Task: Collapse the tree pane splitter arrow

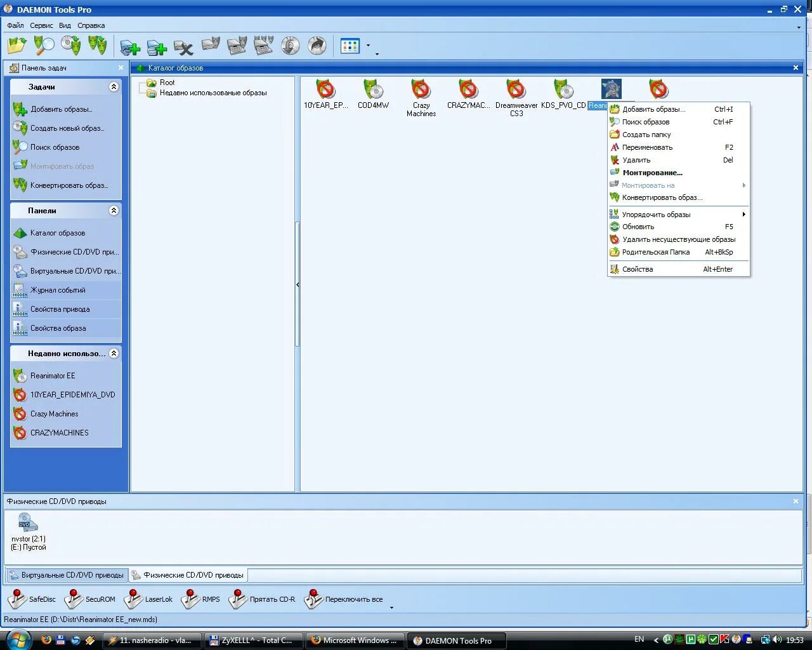Action: [x=298, y=284]
